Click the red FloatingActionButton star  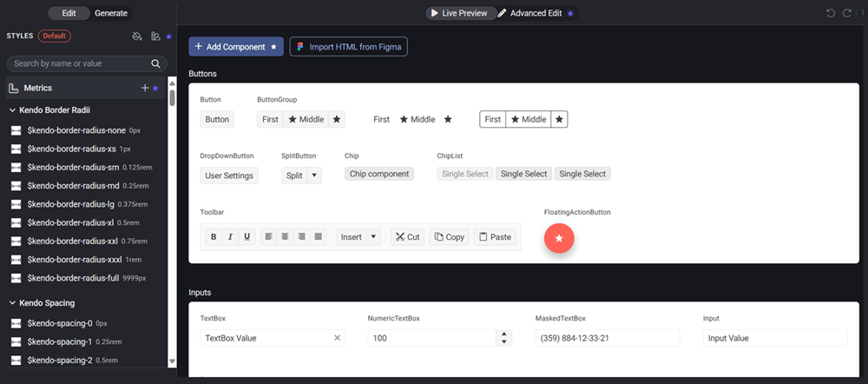[x=559, y=238]
